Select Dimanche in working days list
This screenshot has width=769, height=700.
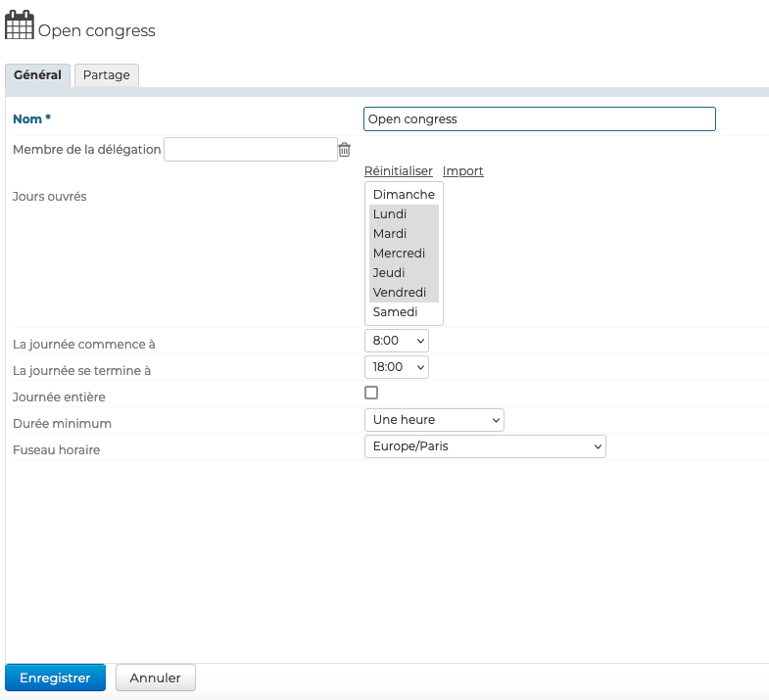tap(404, 195)
